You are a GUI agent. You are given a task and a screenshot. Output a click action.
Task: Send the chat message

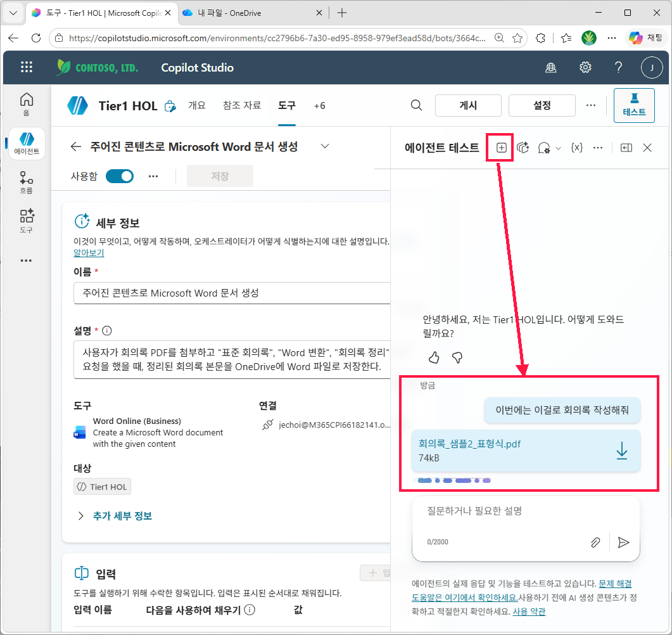[x=624, y=542]
